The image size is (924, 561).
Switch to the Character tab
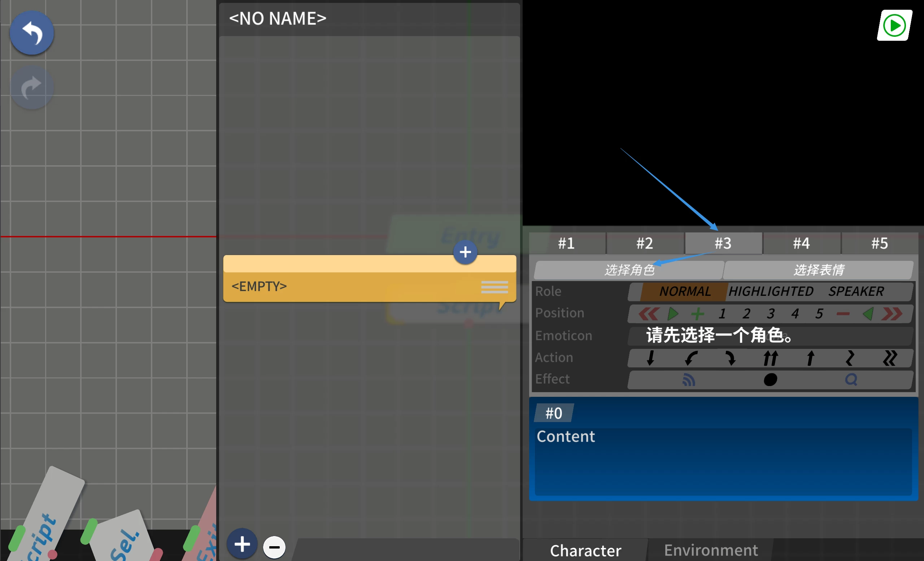point(585,550)
